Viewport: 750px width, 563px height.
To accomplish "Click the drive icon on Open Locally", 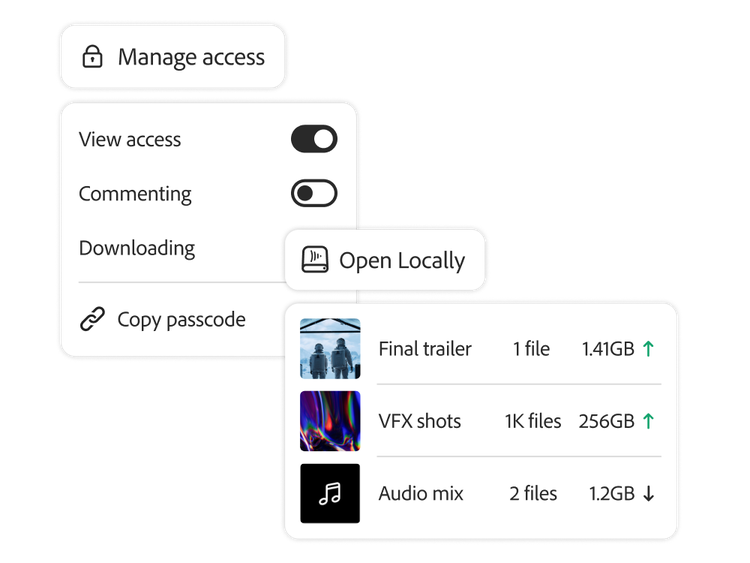I will pyautogui.click(x=315, y=261).
